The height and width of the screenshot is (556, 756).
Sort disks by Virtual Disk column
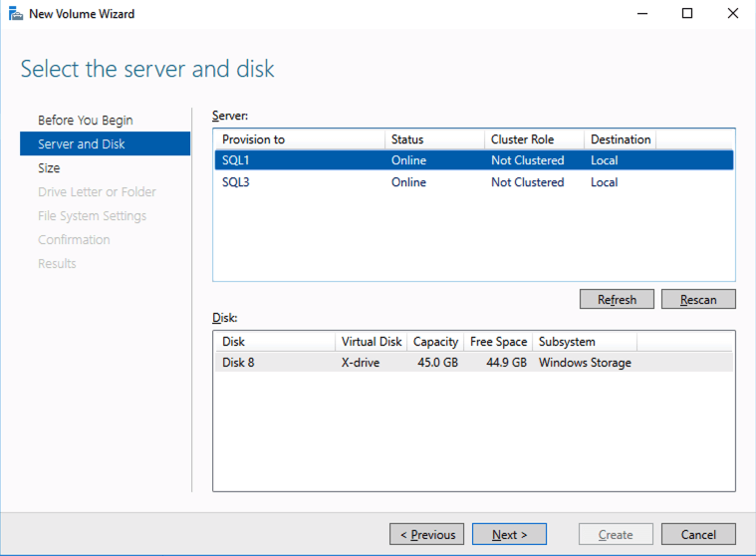pos(371,342)
